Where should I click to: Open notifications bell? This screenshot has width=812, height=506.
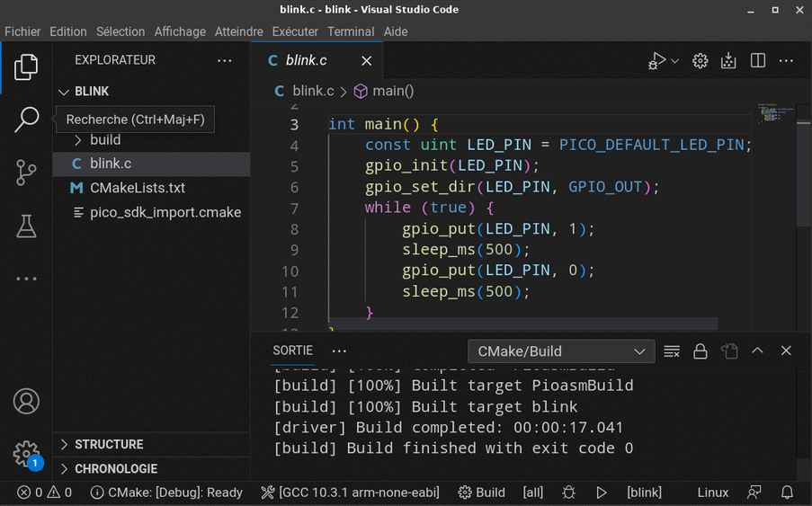pos(787,493)
